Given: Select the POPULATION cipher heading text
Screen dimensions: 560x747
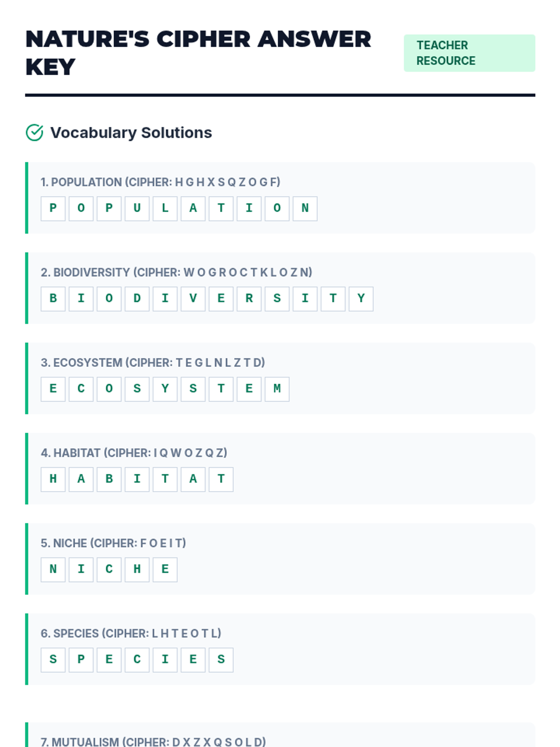Looking at the screenshot, I should point(160,182).
